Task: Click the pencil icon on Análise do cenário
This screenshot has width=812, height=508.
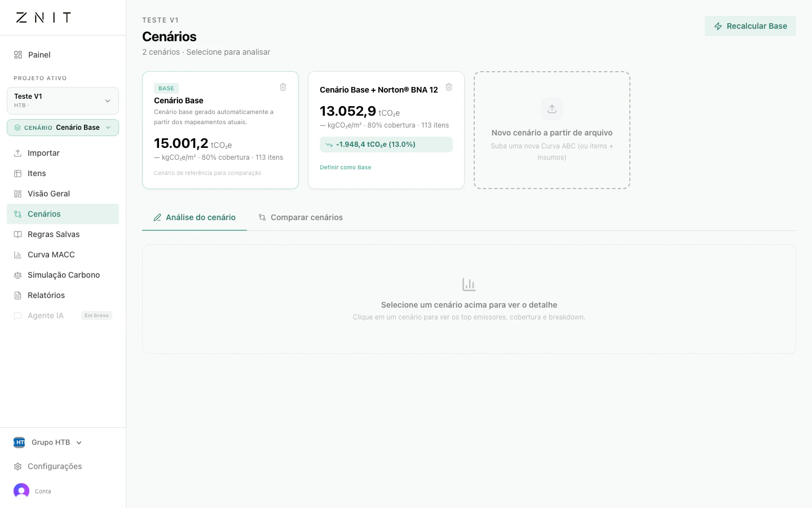Action: (157, 217)
